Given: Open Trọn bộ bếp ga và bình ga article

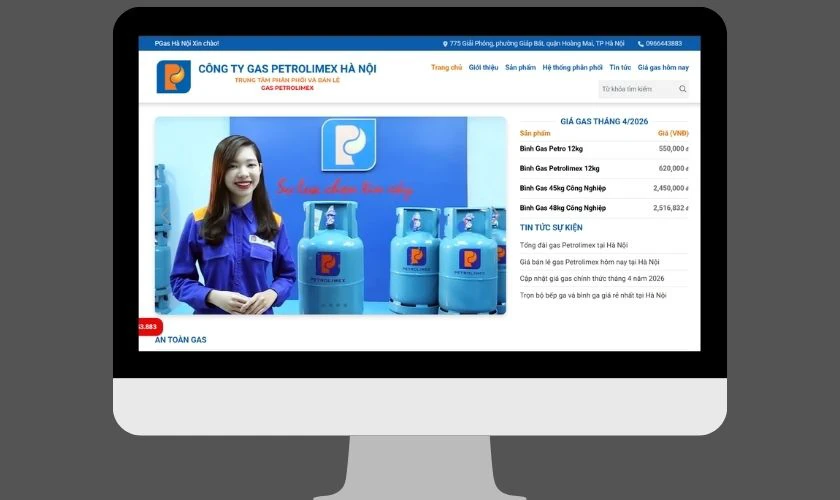Looking at the screenshot, I should [x=592, y=295].
